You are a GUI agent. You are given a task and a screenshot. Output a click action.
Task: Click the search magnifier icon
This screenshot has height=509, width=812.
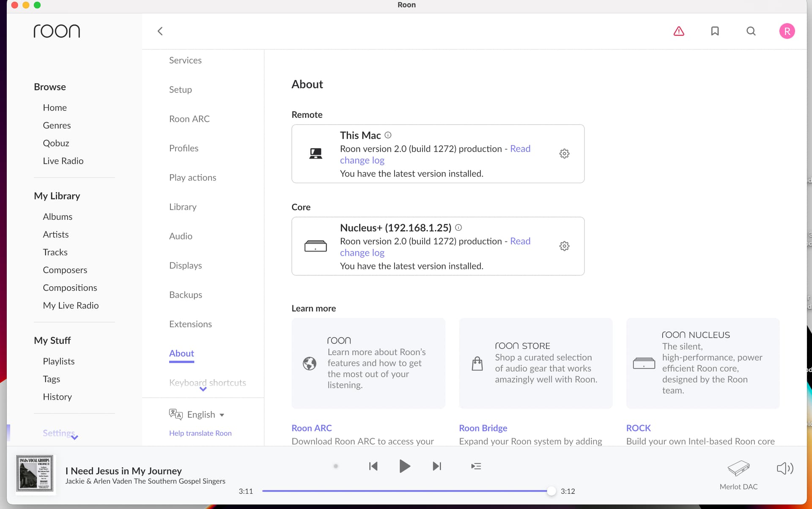(751, 31)
